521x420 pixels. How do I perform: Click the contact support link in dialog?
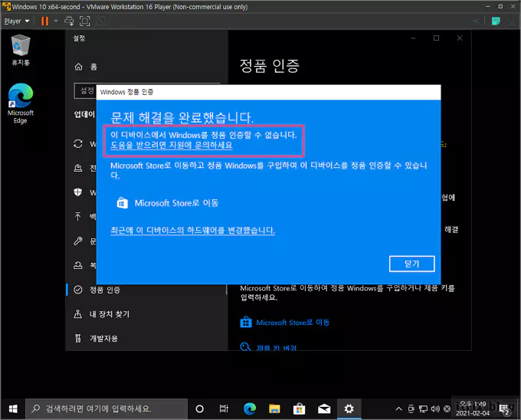pos(172,145)
